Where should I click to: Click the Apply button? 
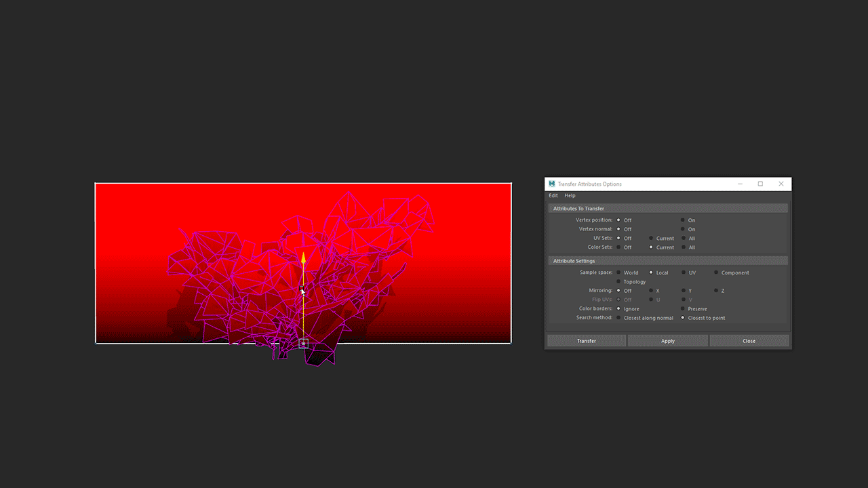[667, 341]
